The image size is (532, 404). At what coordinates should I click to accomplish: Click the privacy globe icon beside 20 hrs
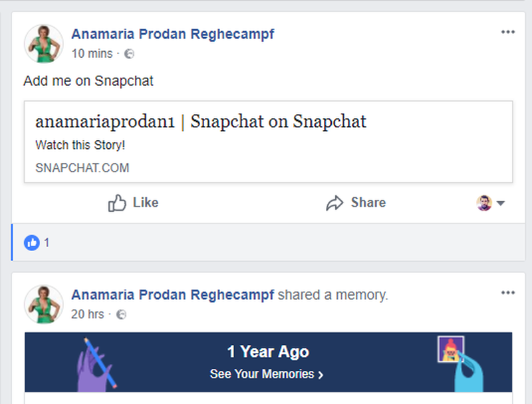click(122, 314)
